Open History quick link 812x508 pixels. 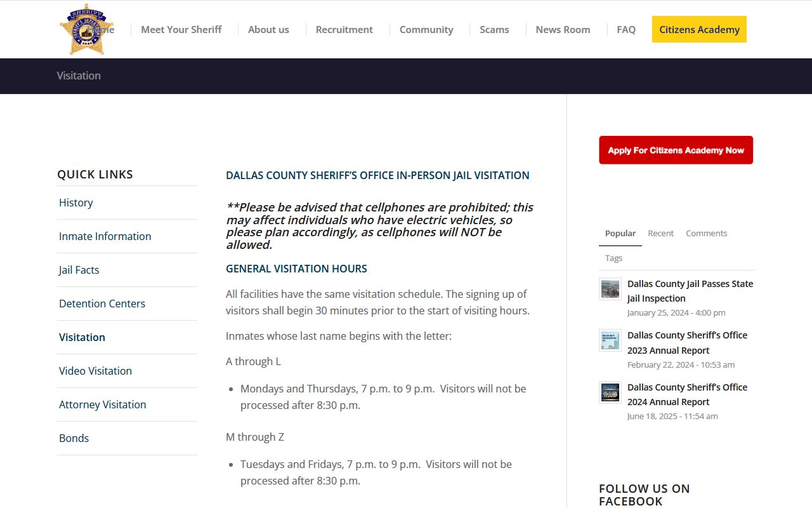[x=76, y=203]
